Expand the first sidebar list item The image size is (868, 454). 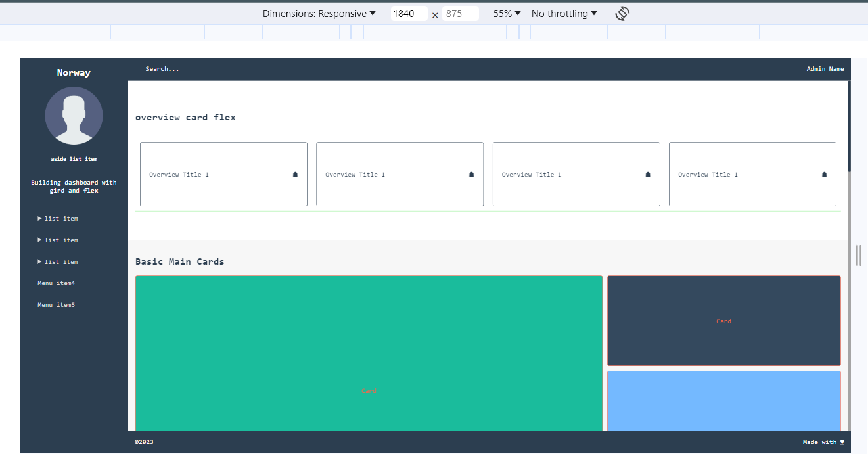(x=58, y=219)
